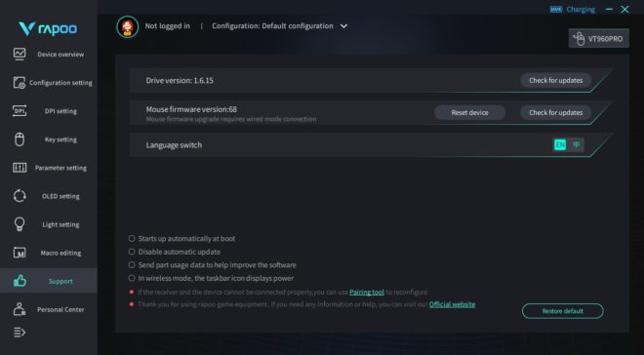Open the Pairing tool link
This screenshot has width=644, height=355.
click(367, 293)
